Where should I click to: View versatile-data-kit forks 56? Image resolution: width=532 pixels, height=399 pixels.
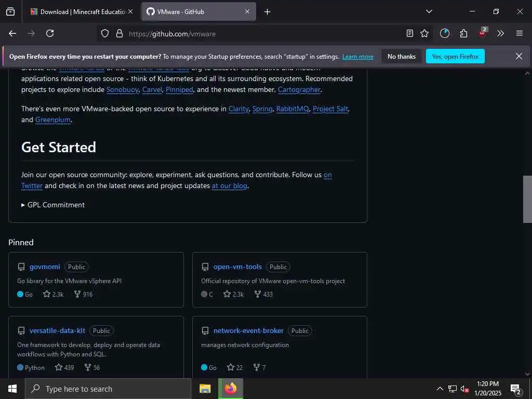click(92, 367)
